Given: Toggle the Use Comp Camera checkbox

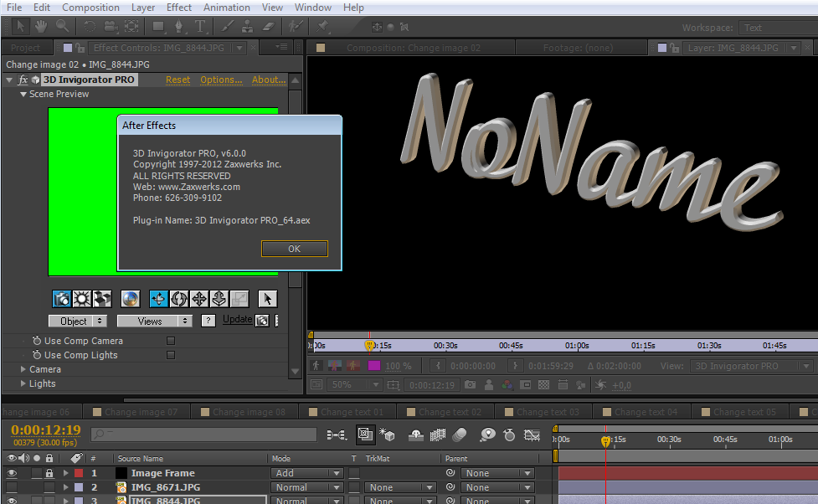Looking at the screenshot, I should tap(171, 341).
